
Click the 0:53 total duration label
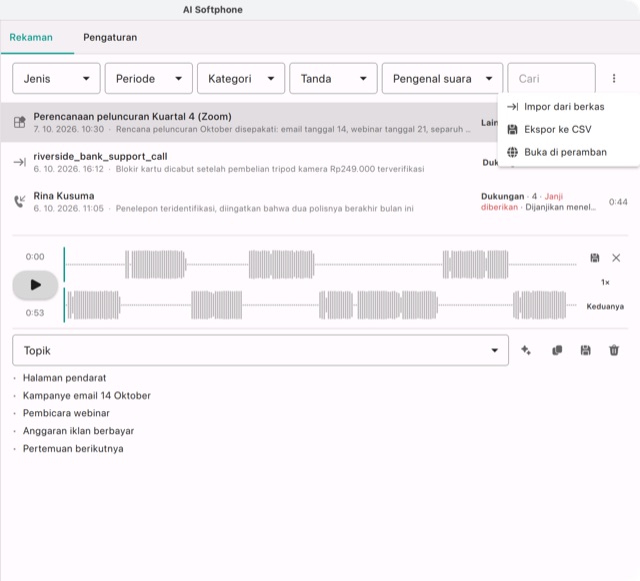coord(35,313)
